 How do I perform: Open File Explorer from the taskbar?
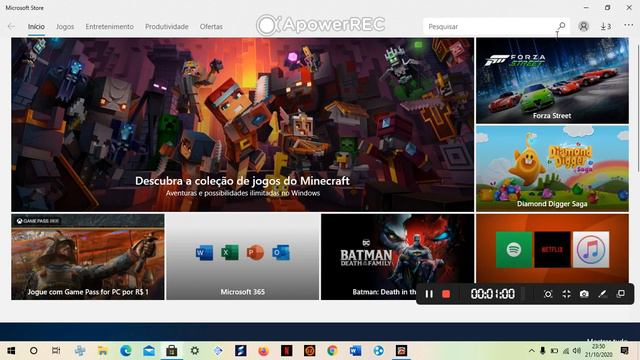[x=102, y=351]
